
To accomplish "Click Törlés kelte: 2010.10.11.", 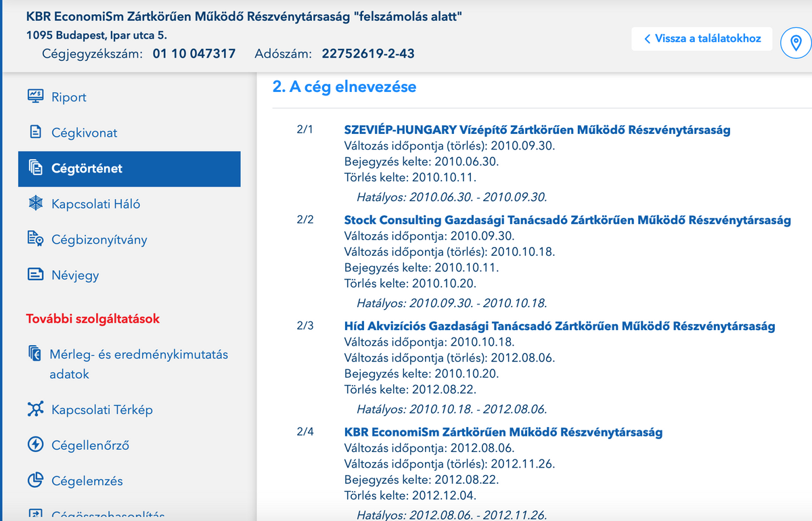I will pyautogui.click(x=411, y=177).
